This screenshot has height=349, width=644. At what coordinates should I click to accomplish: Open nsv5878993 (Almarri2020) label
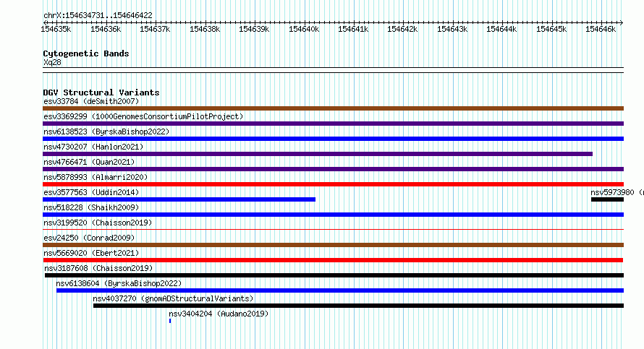(x=96, y=177)
